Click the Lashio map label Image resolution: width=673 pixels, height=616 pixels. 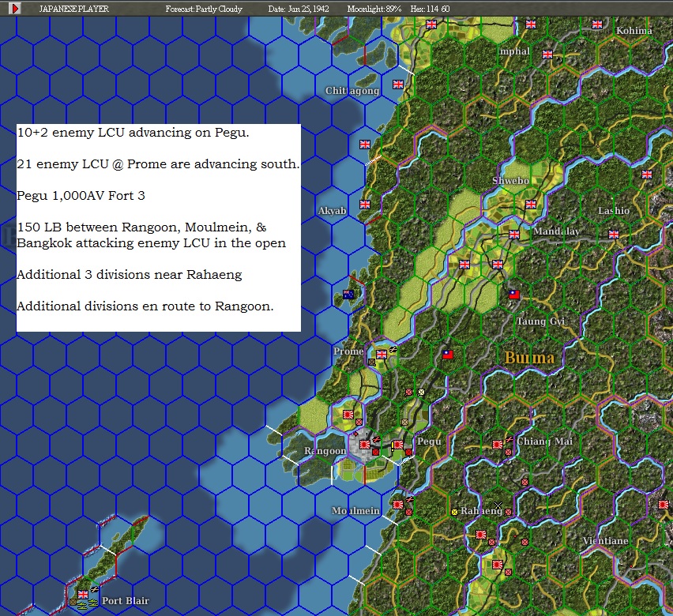pyautogui.click(x=614, y=211)
